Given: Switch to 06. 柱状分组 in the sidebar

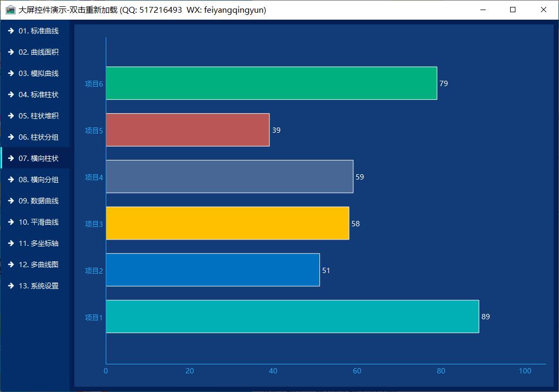Looking at the screenshot, I should click(x=38, y=137).
